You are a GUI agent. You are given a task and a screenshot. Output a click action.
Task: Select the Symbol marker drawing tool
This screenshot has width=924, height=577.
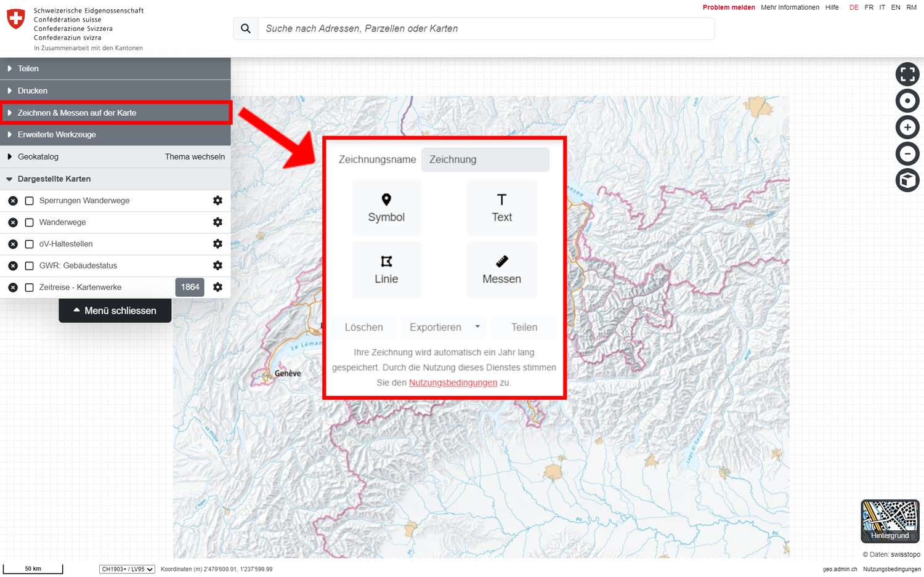(x=386, y=208)
